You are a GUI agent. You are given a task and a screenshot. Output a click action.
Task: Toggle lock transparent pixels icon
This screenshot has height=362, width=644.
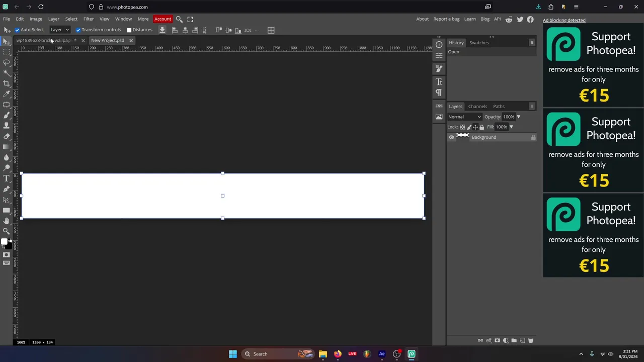(462, 127)
